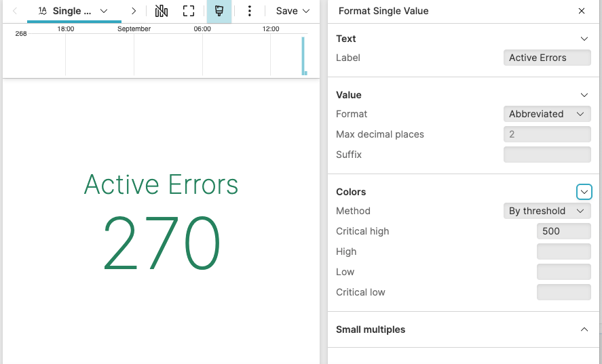Collapse the Text section chevron
This screenshot has height=364, width=602.
click(584, 39)
